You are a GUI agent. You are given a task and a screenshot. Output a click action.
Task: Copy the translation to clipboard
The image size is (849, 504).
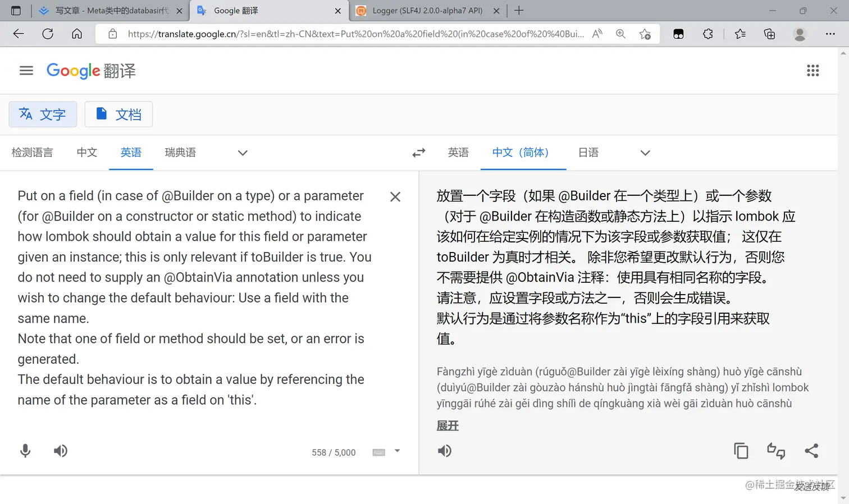[741, 451]
